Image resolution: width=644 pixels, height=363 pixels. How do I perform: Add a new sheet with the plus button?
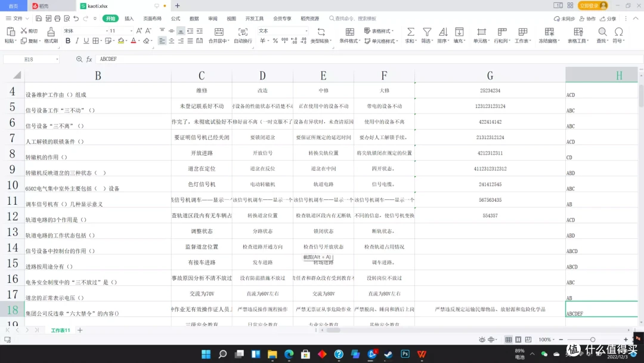click(x=80, y=330)
